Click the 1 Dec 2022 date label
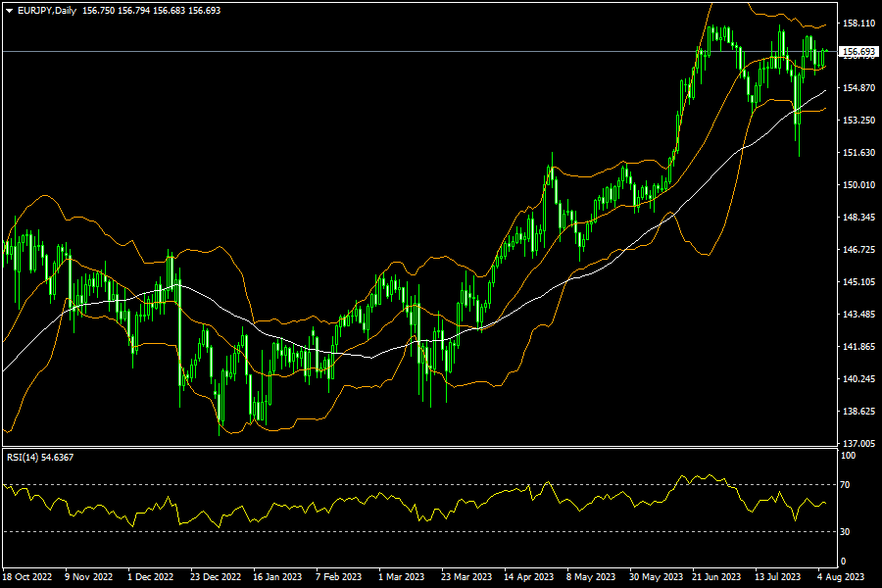This screenshot has width=882, height=588. tap(151, 577)
